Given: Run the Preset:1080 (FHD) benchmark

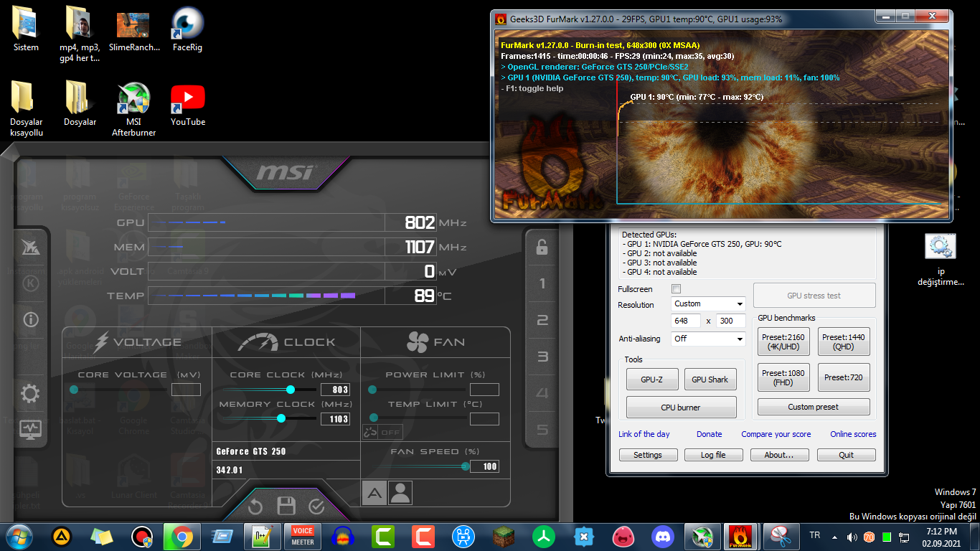Looking at the screenshot, I should point(783,377).
